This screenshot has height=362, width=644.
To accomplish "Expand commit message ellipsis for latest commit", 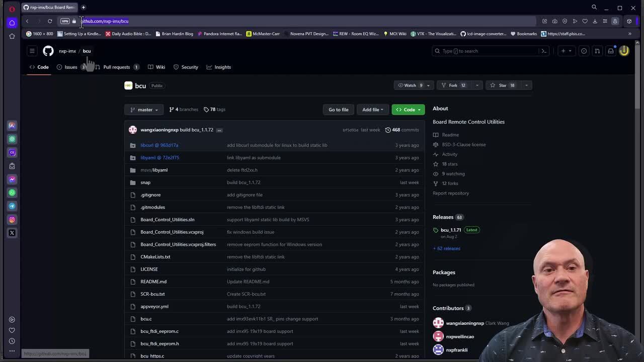I will click(x=219, y=130).
